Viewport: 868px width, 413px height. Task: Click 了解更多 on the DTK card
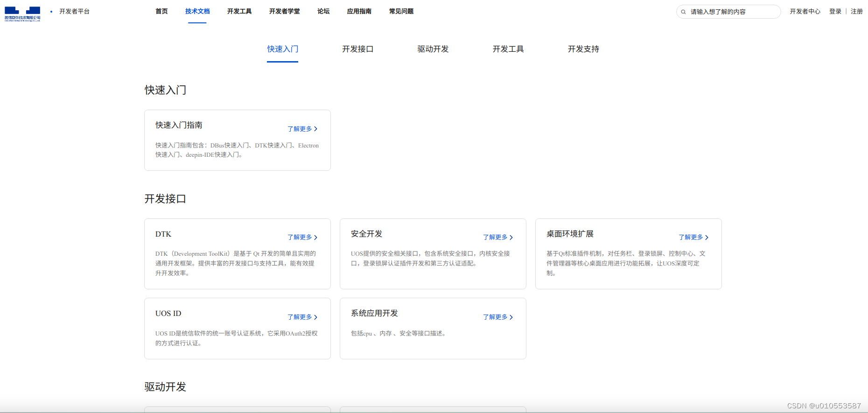[x=302, y=237]
